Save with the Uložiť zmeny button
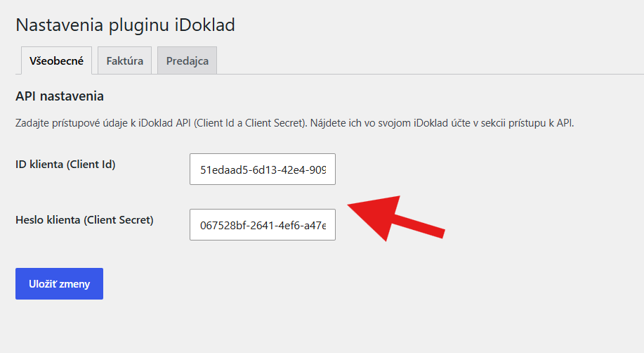 tap(59, 284)
